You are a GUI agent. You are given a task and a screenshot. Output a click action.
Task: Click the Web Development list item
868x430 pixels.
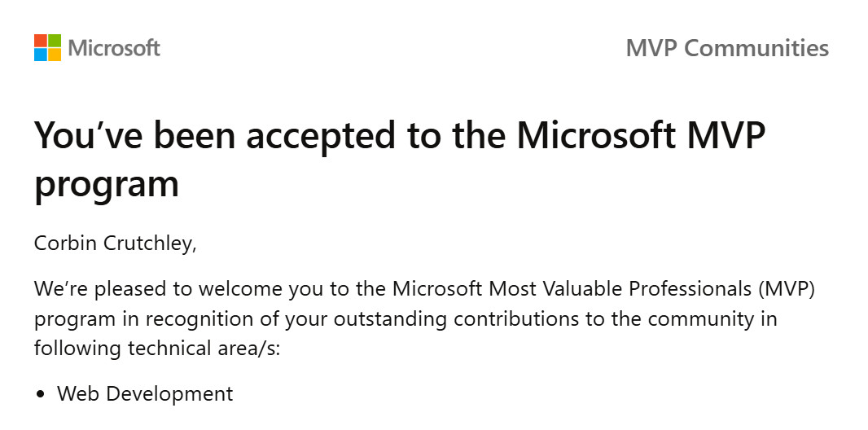[x=145, y=394]
